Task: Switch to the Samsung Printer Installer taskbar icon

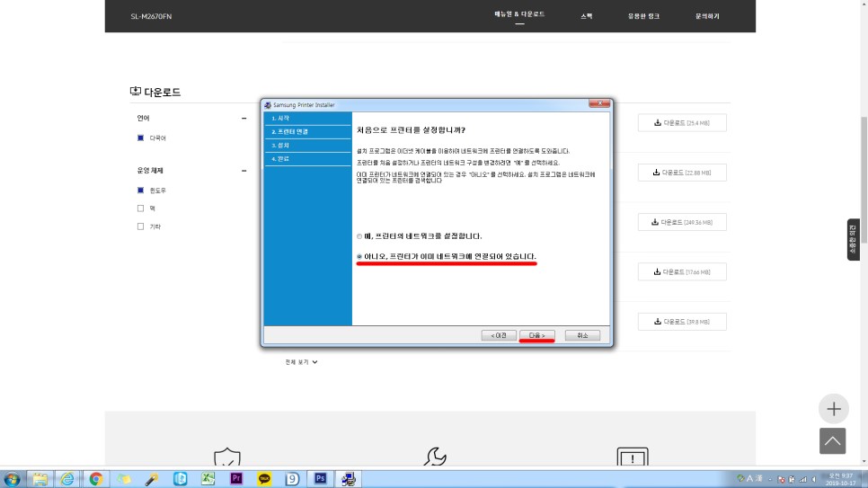Action: click(349, 479)
